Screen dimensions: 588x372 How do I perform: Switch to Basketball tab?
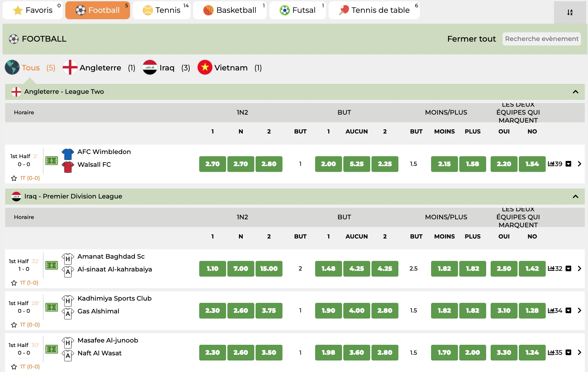230,10
